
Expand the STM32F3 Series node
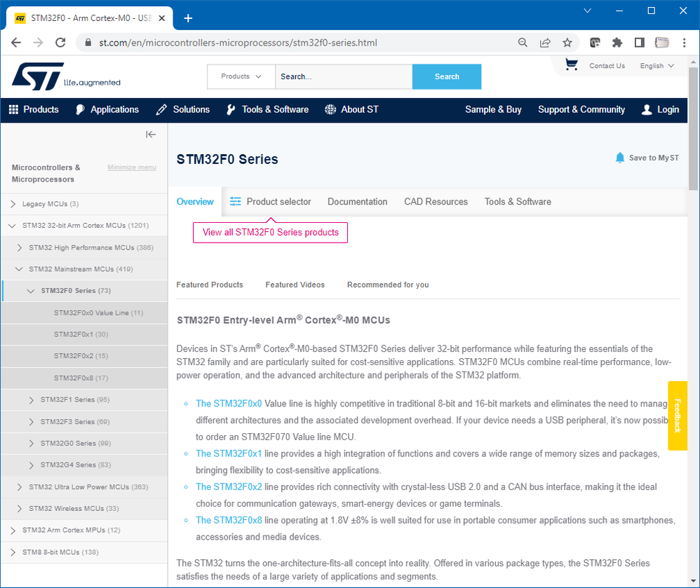[x=31, y=422]
